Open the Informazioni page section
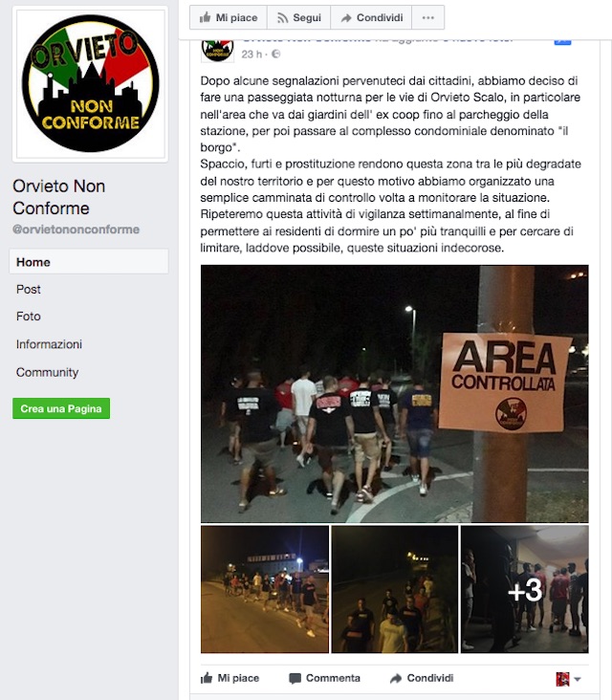The image size is (612, 700). 49,344
